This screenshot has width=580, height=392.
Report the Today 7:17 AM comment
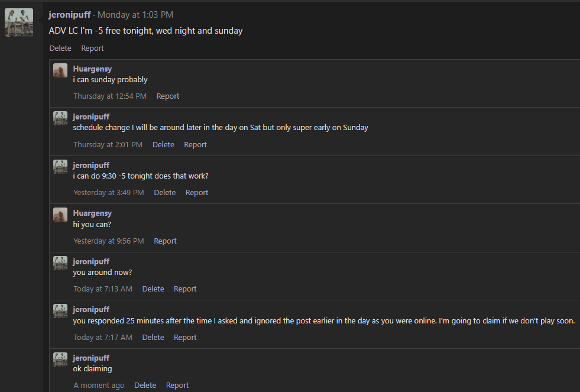tap(185, 337)
